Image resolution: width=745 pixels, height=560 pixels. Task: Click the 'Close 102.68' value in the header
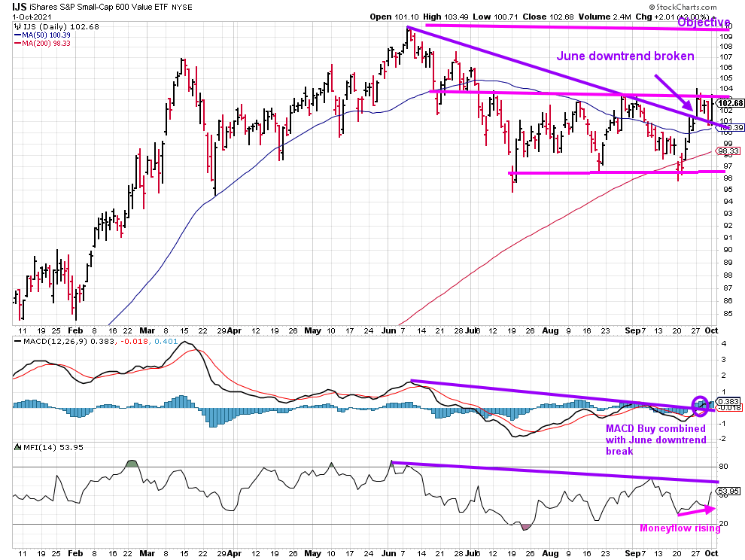pos(550,17)
